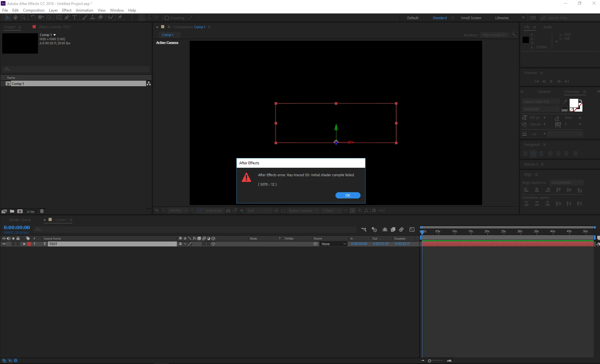Click the Character panel eyedropper
Screen dimensions: 600x364
[564, 102]
